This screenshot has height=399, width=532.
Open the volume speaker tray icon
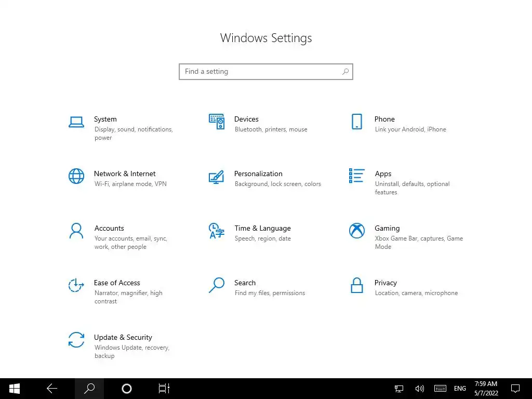[x=420, y=389]
